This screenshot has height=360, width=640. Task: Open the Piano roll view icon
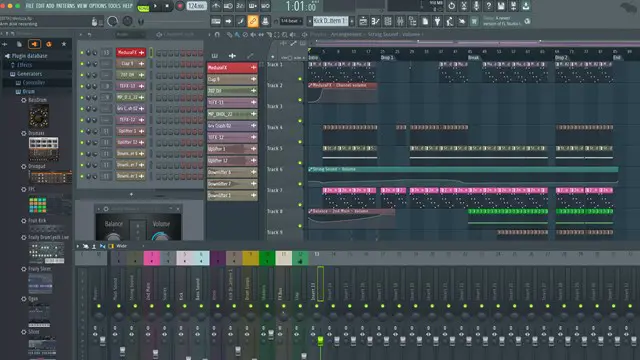coord(376,21)
